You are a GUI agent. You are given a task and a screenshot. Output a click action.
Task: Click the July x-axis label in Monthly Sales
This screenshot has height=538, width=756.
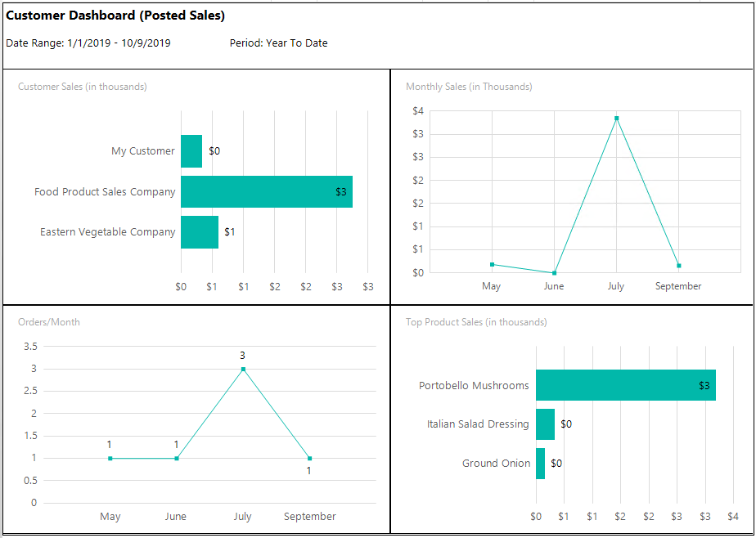[x=616, y=286]
